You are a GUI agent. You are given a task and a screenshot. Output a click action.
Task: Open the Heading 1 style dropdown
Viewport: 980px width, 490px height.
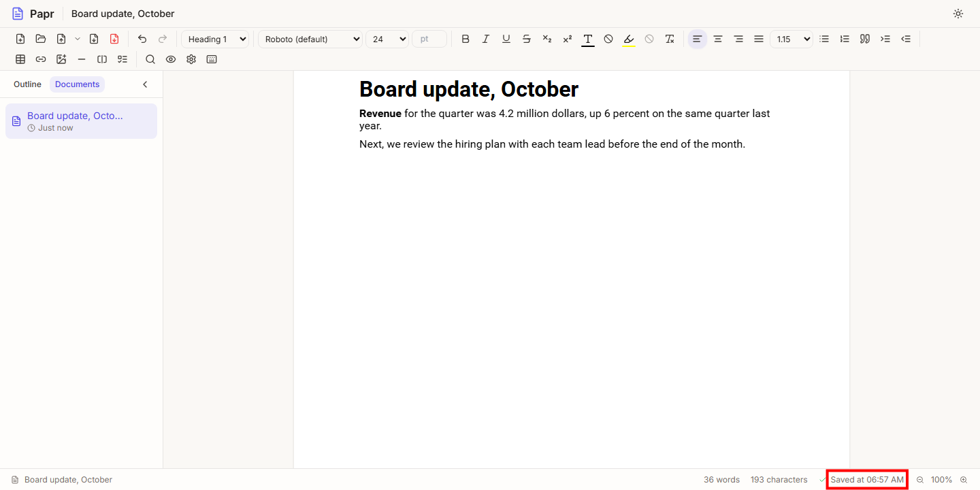click(215, 39)
